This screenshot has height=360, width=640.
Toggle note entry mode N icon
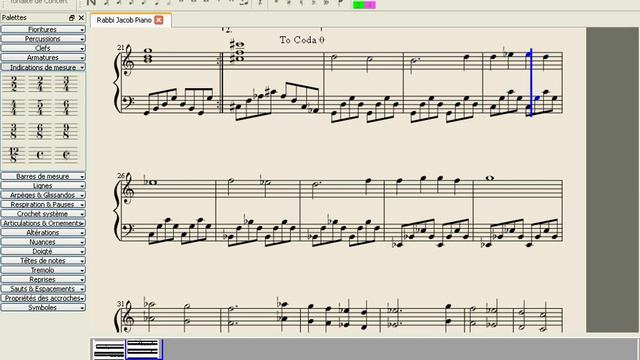click(91, 3)
